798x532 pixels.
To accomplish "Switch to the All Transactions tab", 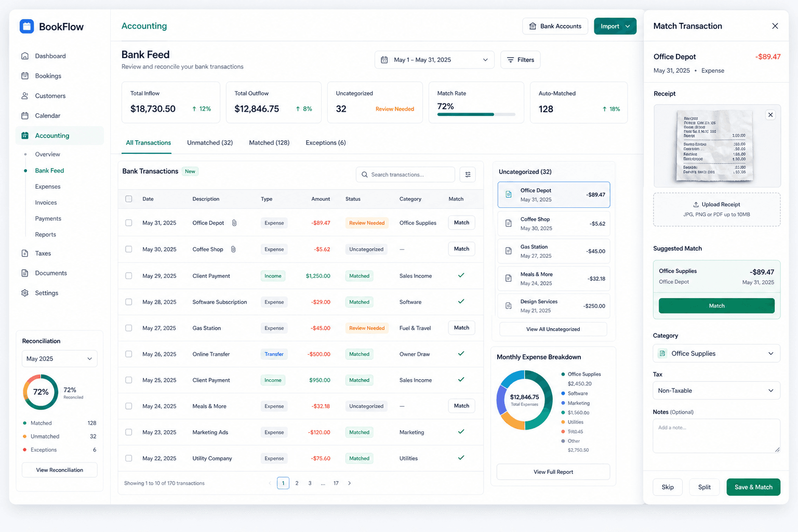I will tap(148, 143).
